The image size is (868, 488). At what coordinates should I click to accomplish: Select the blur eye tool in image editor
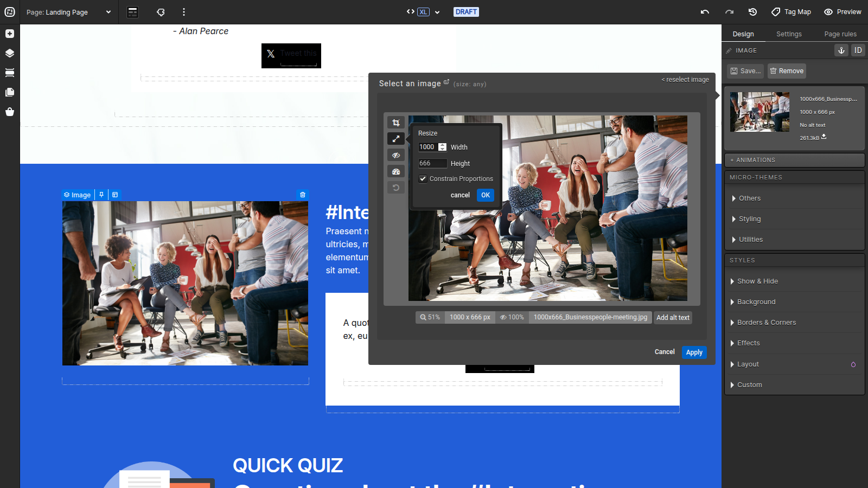(396, 155)
